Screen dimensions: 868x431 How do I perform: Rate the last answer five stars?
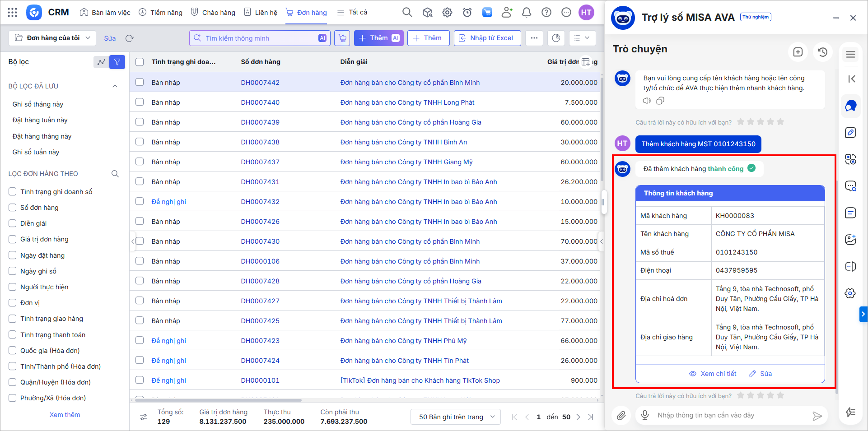(780, 395)
